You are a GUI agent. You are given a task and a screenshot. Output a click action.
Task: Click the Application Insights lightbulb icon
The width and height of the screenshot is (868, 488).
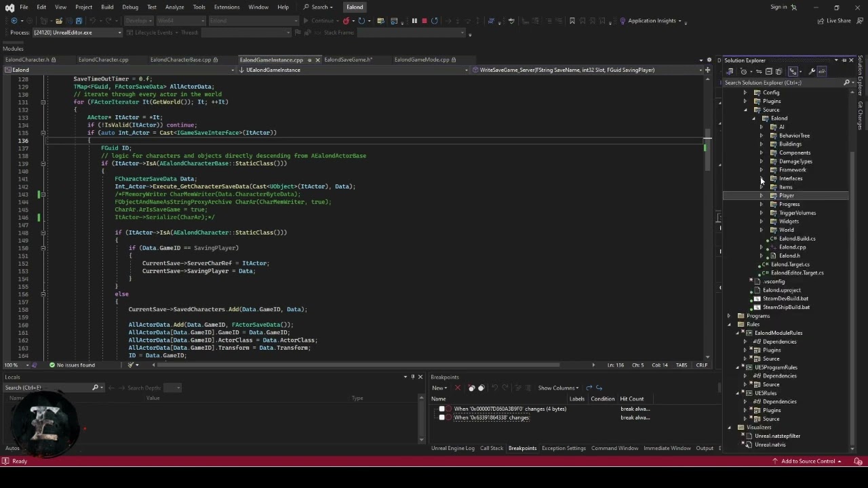coord(623,20)
